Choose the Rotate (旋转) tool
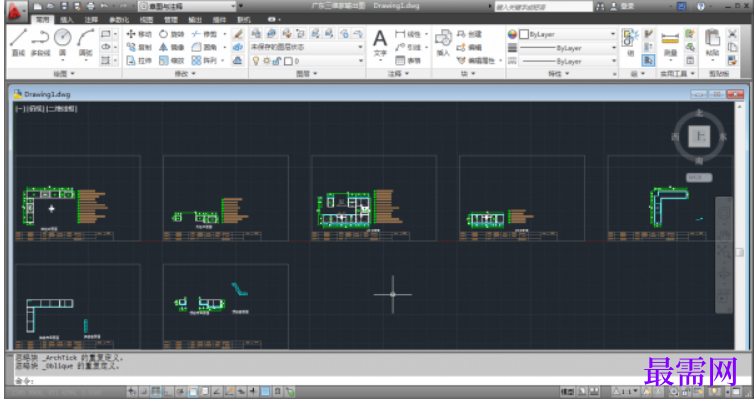The height and width of the screenshot is (403, 756). [172, 34]
